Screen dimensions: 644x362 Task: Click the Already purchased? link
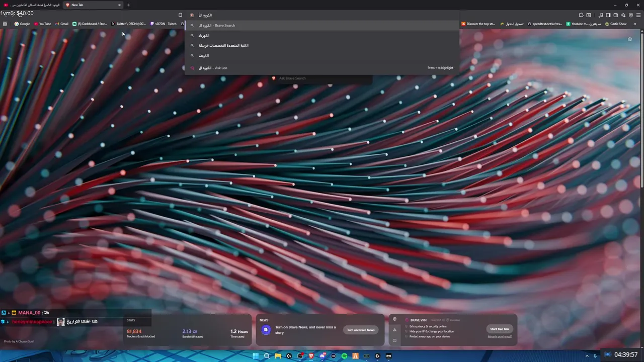[x=500, y=336]
